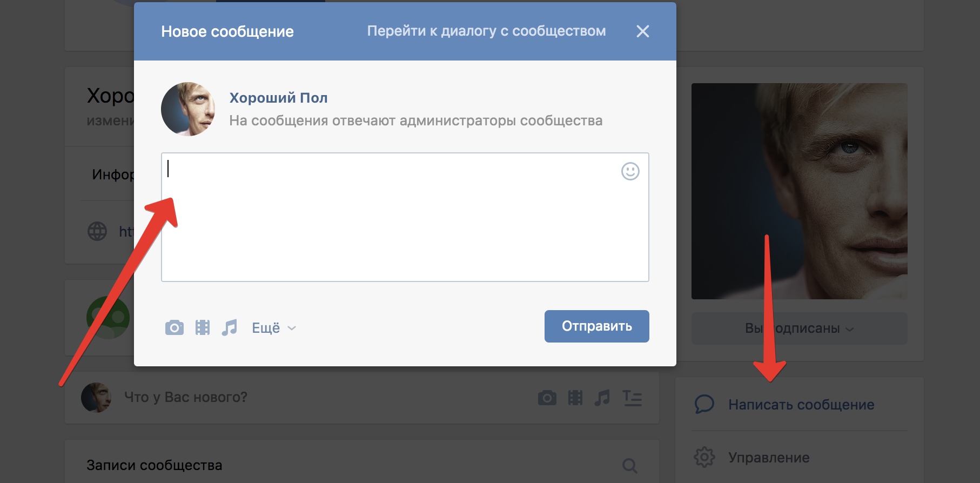Click inside the message text area
This screenshot has width=980, height=483.
click(x=405, y=217)
